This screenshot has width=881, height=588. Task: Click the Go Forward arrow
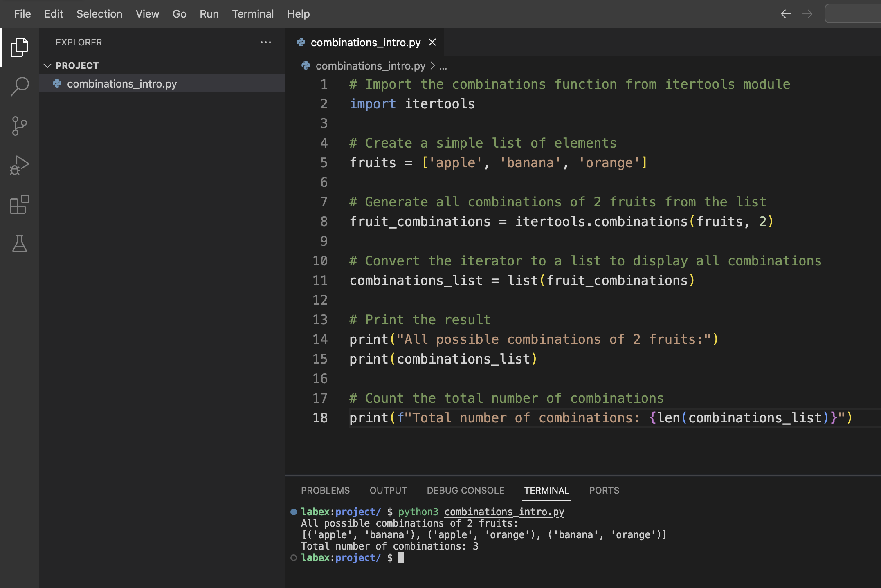click(807, 14)
